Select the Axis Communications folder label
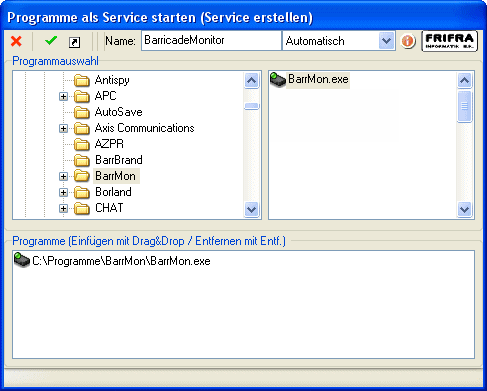Screen dimensions: 487x391 coord(145,128)
